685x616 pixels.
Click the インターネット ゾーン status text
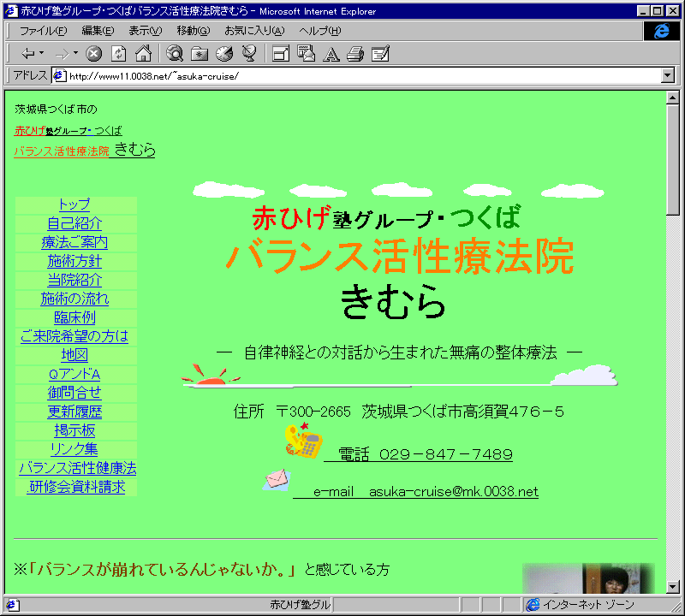[x=588, y=605]
